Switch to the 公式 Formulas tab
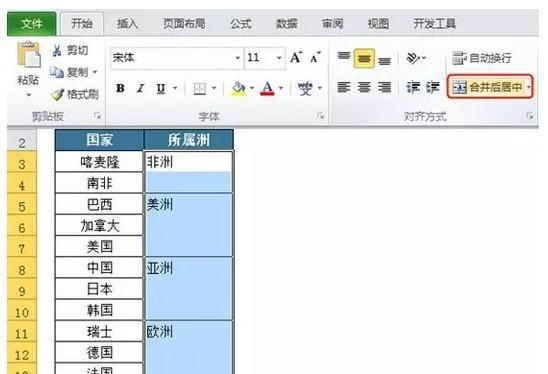The image size is (548, 374). point(240,24)
